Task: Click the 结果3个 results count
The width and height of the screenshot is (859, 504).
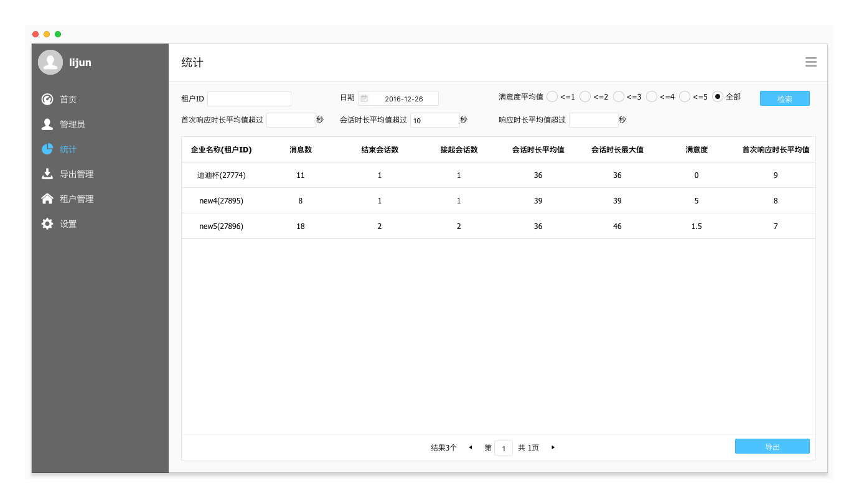Action: [444, 448]
